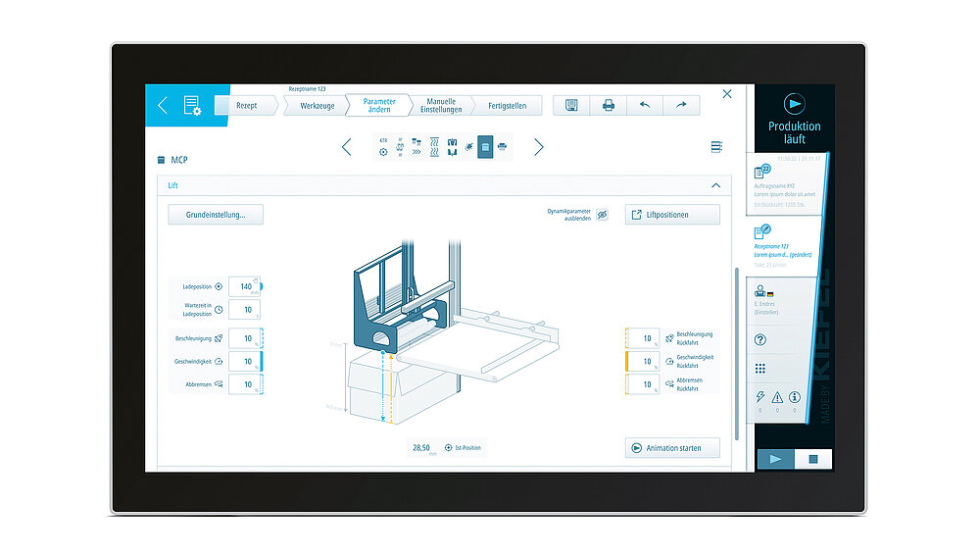Open the list view icon at right
Image resolution: width=980 pixels, height=556 pixels.
click(x=716, y=147)
